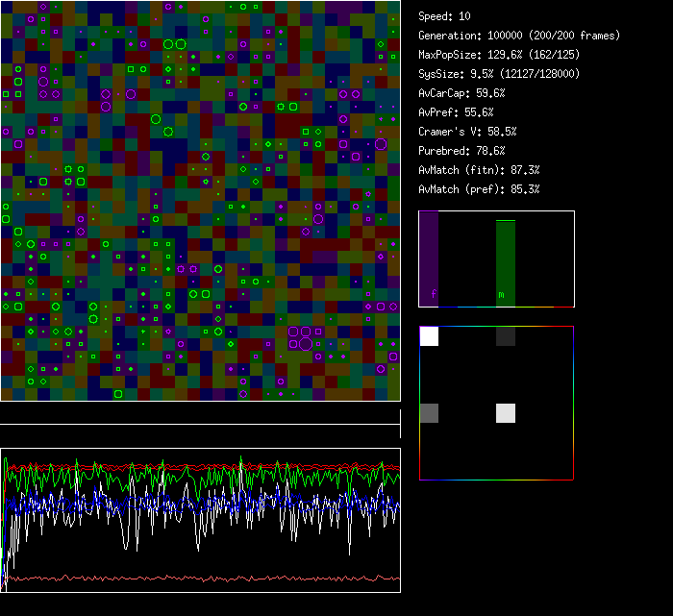Click the purple 'f' bar in the histogram
This screenshot has height=616, width=673.
pyautogui.click(x=429, y=258)
